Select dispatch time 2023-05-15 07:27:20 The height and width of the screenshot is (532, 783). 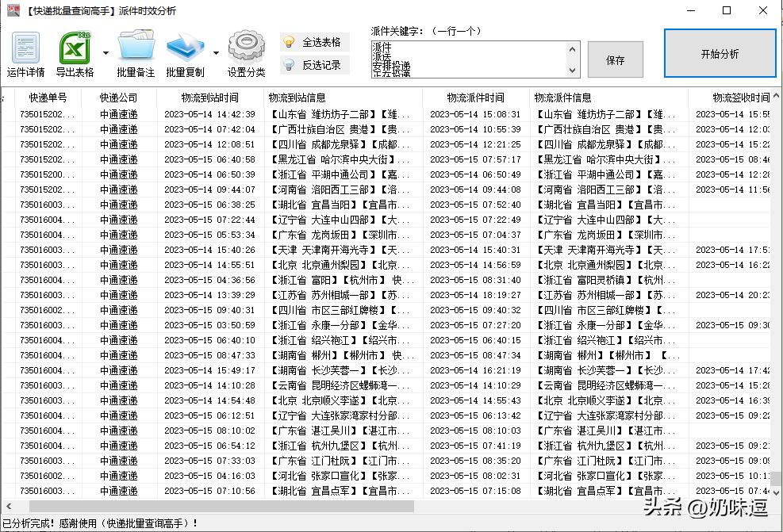tap(475, 325)
